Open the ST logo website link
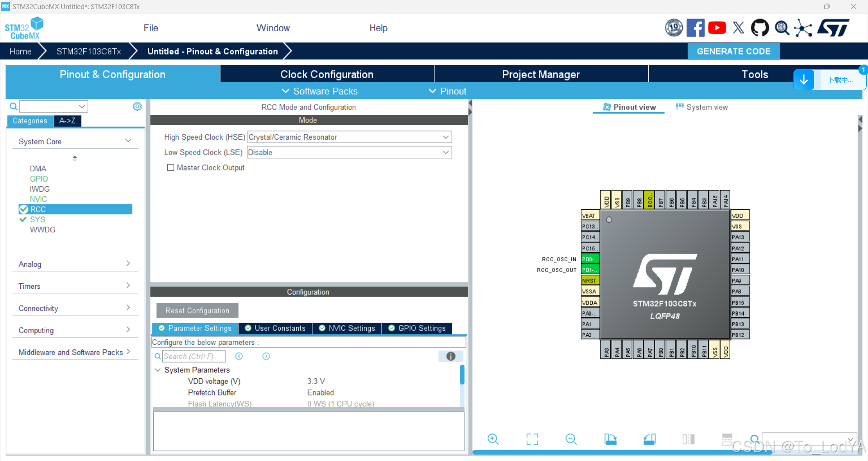The image size is (868, 461). point(834,28)
